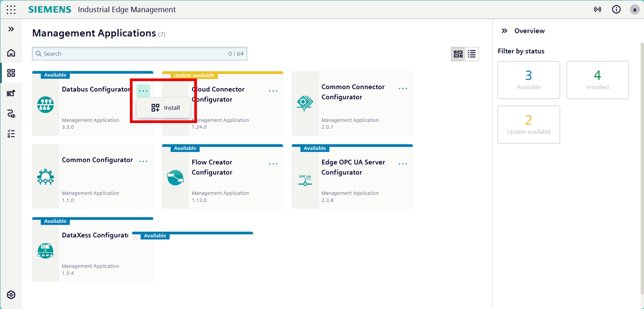The width and height of the screenshot is (644, 309).
Task: Click version 1.5.4 text
Action: pyautogui.click(x=68, y=274)
